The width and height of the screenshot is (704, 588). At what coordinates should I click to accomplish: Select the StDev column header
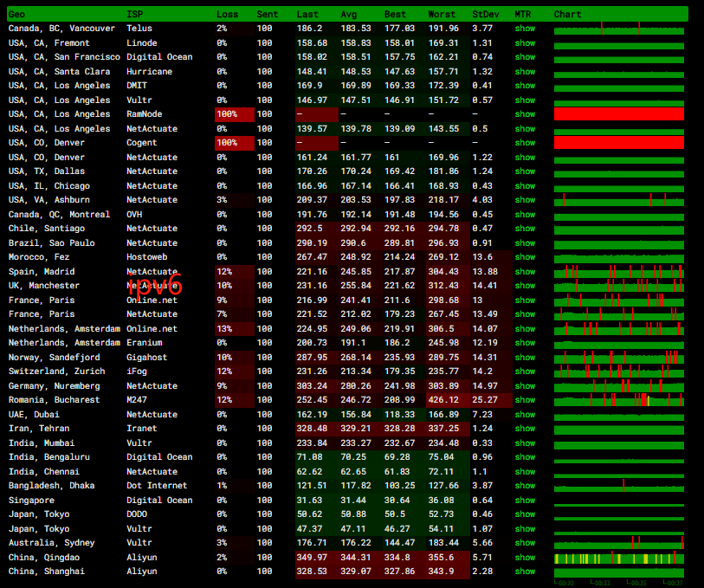tap(486, 15)
